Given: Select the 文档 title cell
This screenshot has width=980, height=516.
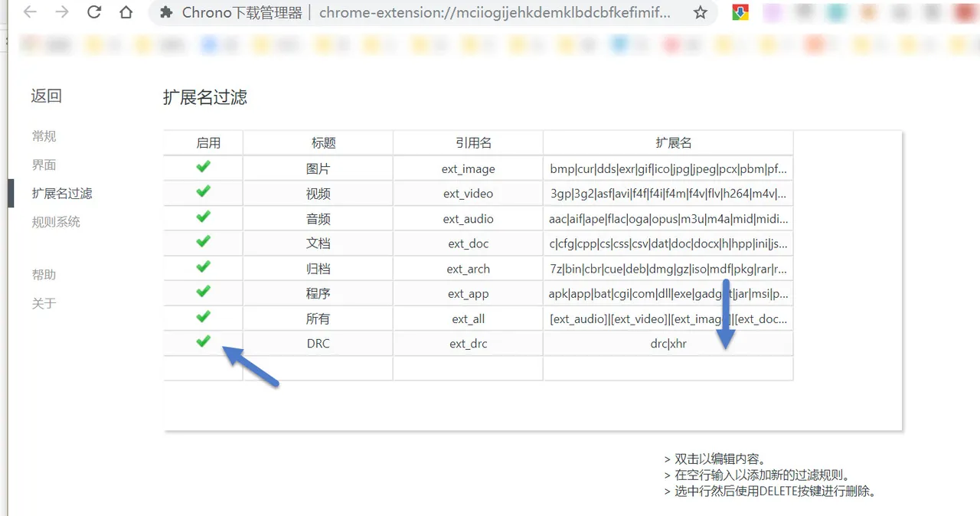Looking at the screenshot, I should [318, 243].
